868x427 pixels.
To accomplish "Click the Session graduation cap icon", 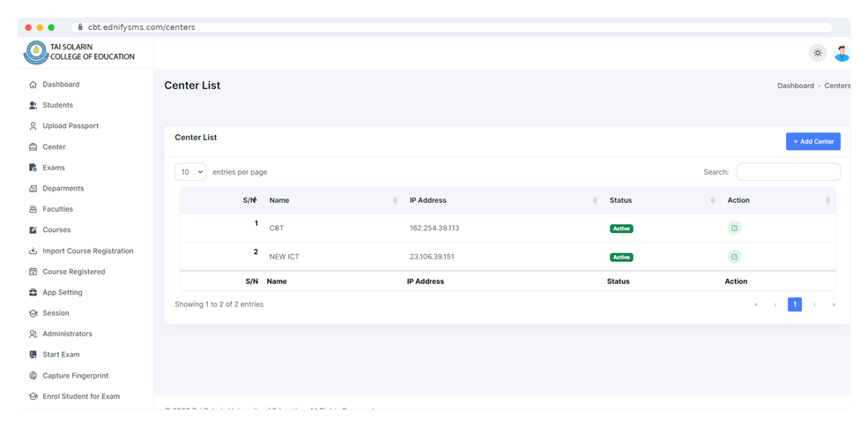I will pos(33,313).
